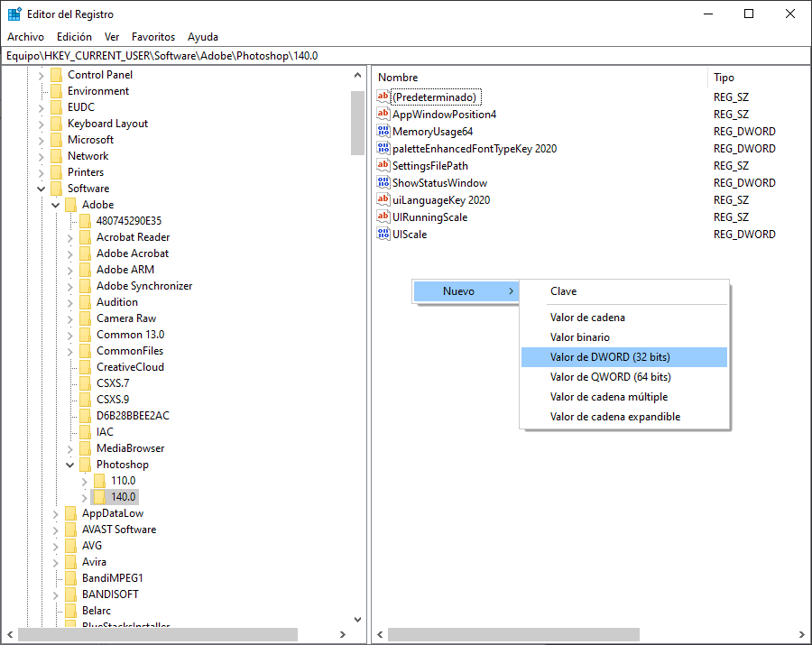The width and height of the screenshot is (812, 645).
Task: Expand the Adobe Synchronizer key
Action: click(x=69, y=286)
